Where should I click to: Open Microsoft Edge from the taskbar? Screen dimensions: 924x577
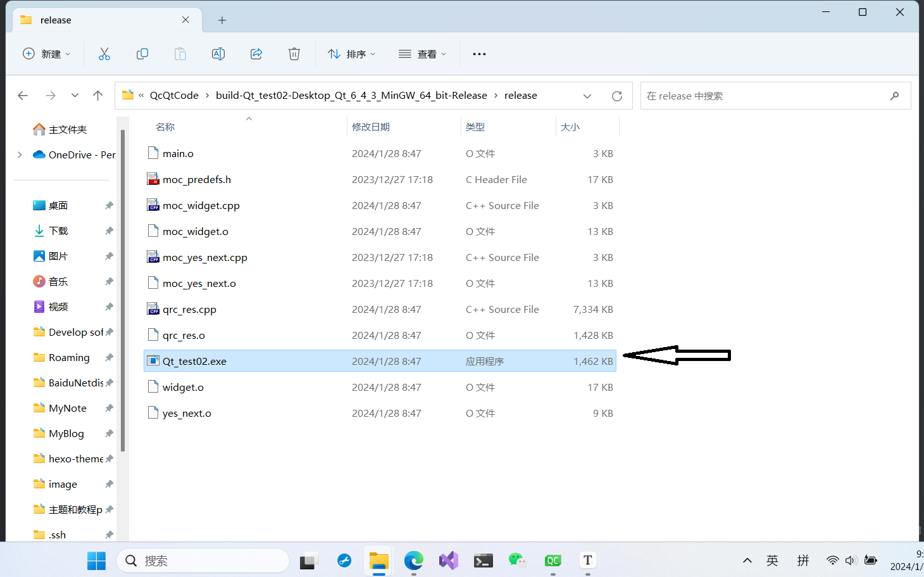coord(414,561)
